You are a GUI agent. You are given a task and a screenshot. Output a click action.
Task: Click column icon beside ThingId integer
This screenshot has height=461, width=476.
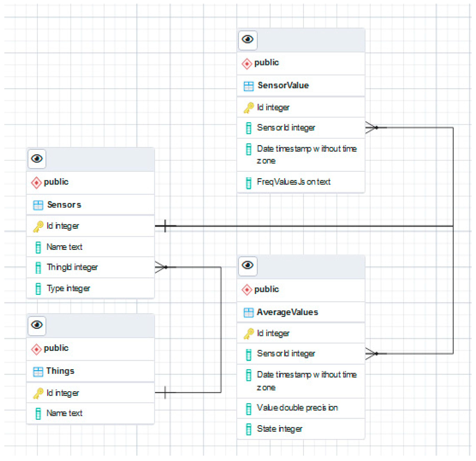pos(38,268)
